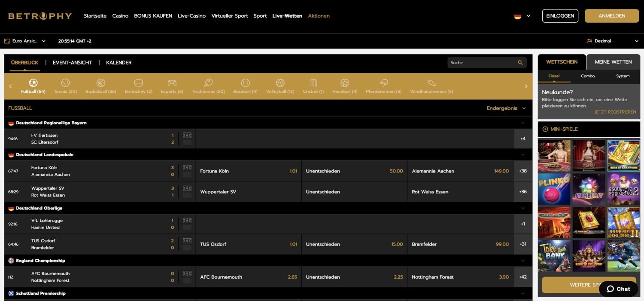Open Plinko mini-game thumbnail
644x301 pixels.
pos(554,189)
